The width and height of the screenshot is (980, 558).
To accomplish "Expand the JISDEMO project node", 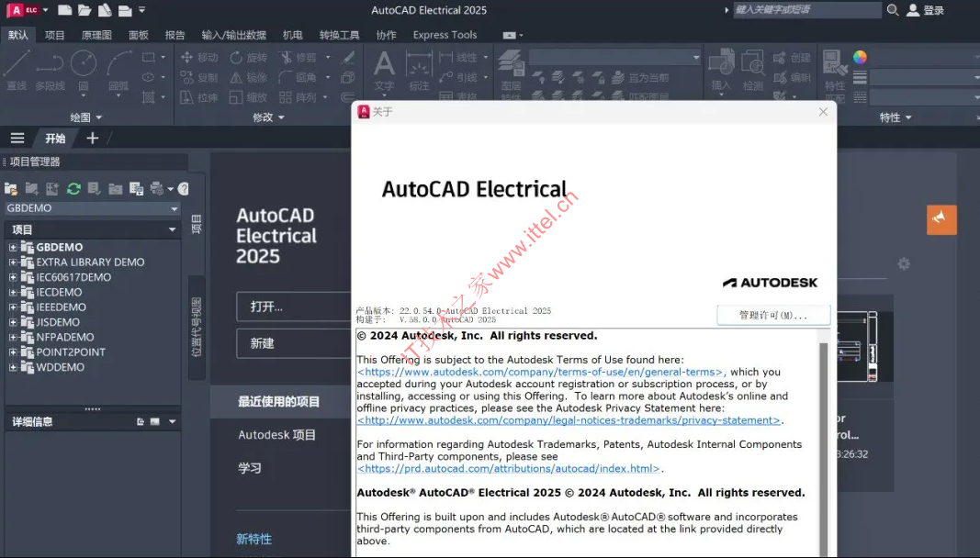I will click(x=13, y=322).
